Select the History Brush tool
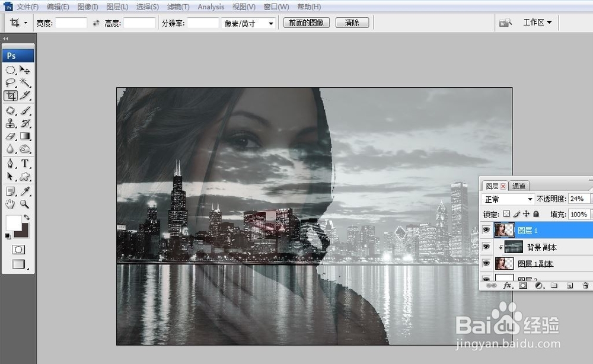The image size is (593, 364). 25,123
